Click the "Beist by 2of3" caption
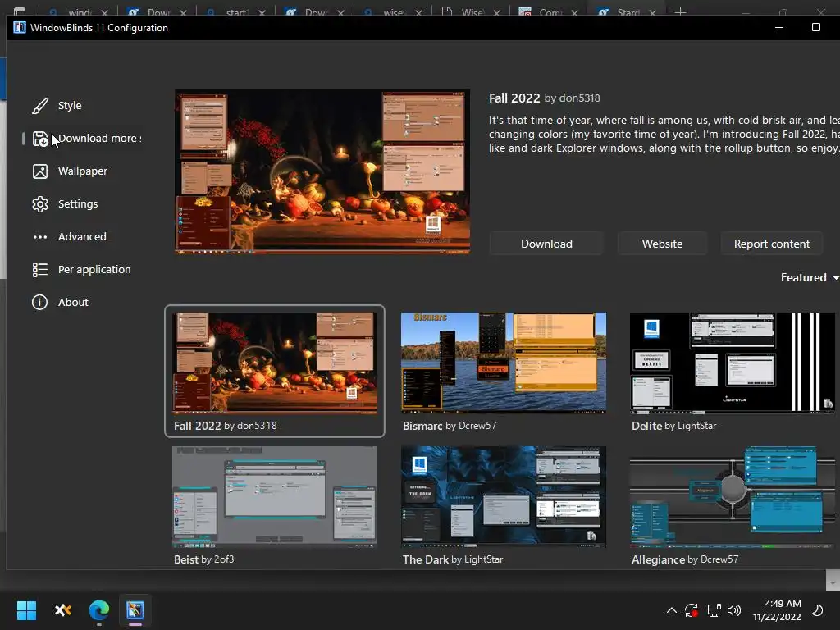The width and height of the screenshot is (840, 630). [x=203, y=559]
